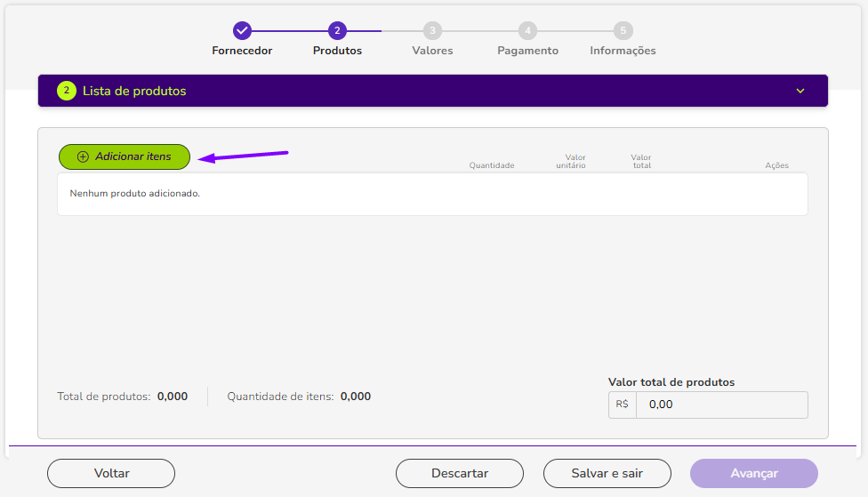The image size is (868, 497).
Task: Open the Informações step label
Action: click(623, 51)
